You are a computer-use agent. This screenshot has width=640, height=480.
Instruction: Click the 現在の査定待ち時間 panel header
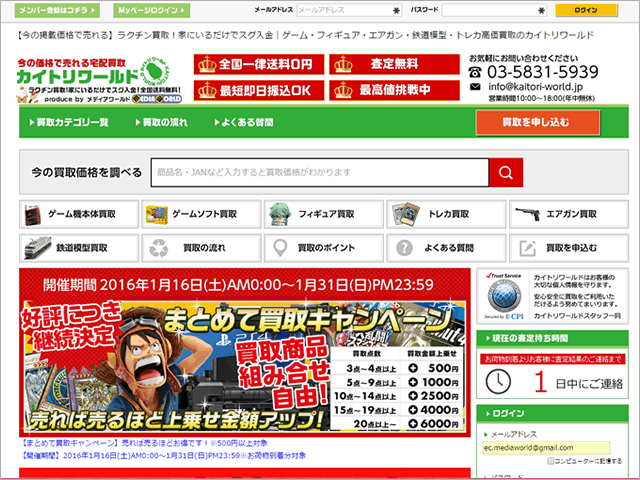[x=552, y=338]
